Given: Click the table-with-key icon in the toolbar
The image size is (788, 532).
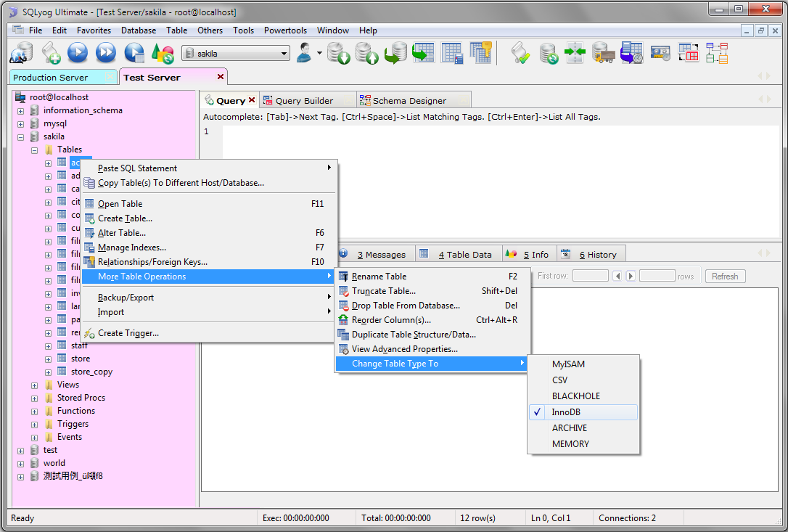Looking at the screenshot, I should click(x=480, y=53).
